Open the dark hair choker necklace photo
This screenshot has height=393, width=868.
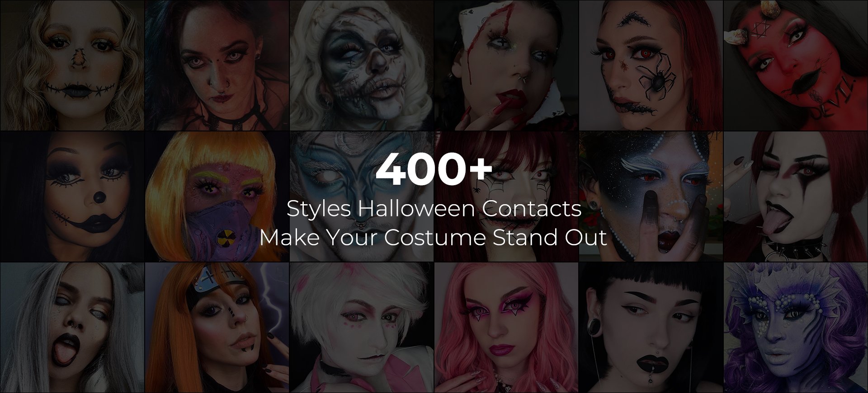click(217, 65)
